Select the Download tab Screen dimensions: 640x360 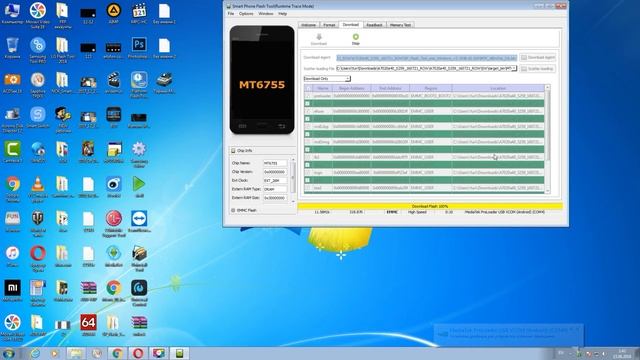click(x=351, y=24)
